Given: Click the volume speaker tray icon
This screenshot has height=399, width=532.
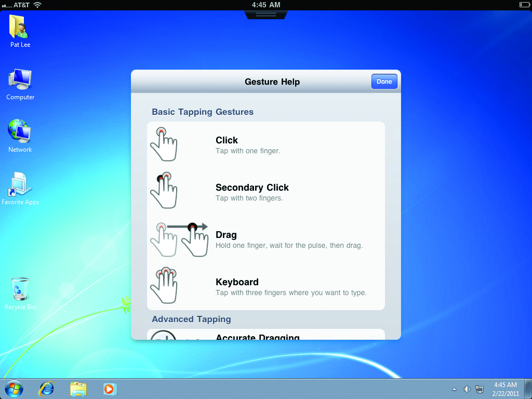Looking at the screenshot, I should coord(467,389).
